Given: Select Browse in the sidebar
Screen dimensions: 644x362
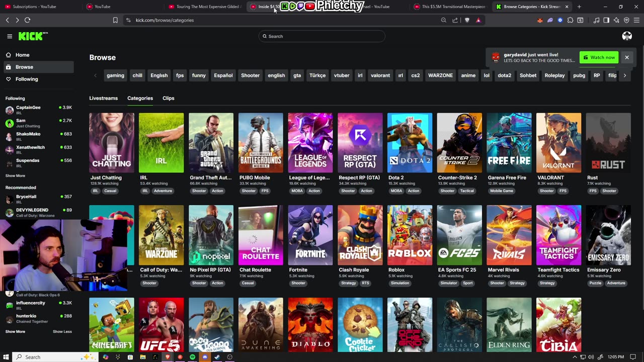Looking at the screenshot, I should pos(38,67).
